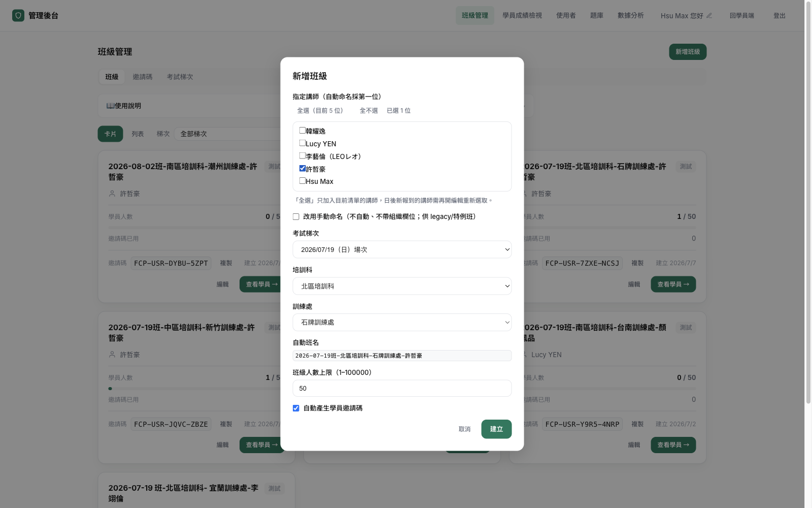The height and width of the screenshot is (508, 812).
Task: Tick the Hsu Max instructor checkbox
Action: [302, 181]
